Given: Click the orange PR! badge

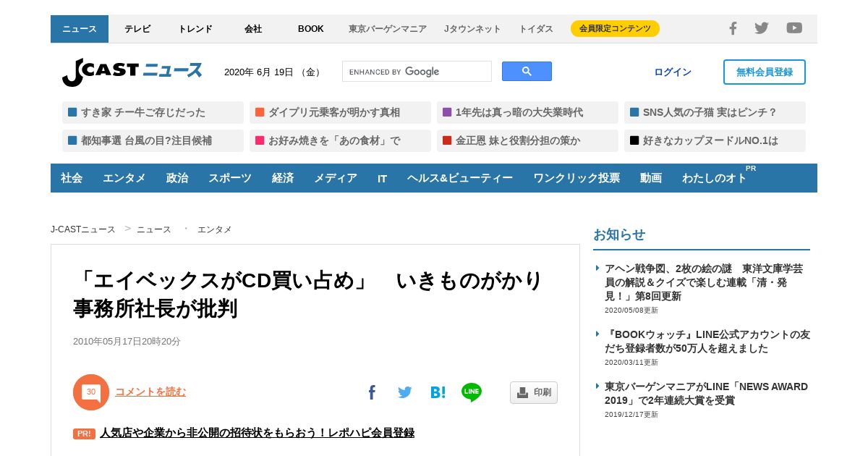Looking at the screenshot, I should 84,434.
